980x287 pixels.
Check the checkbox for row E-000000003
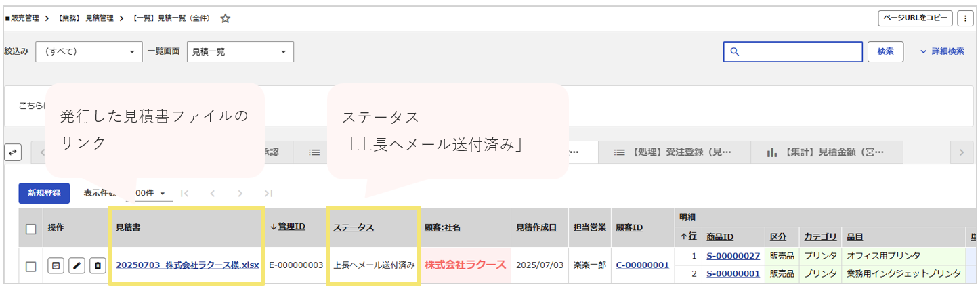point(30,267)
